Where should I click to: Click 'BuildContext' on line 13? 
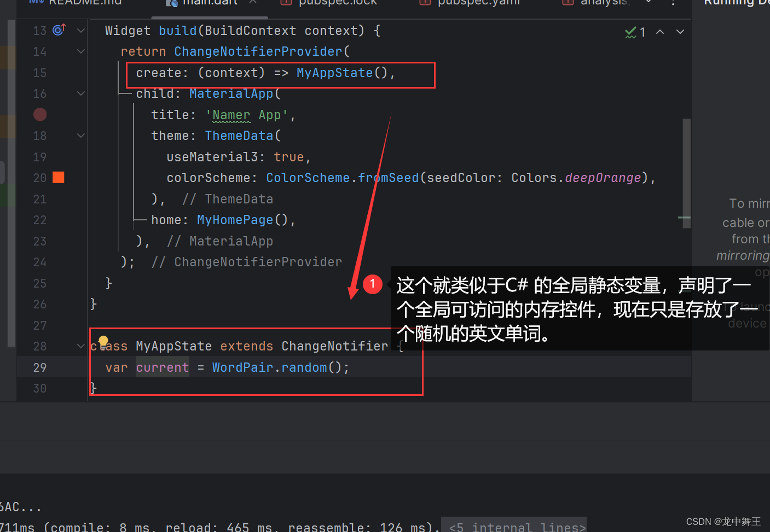[250, 31]
